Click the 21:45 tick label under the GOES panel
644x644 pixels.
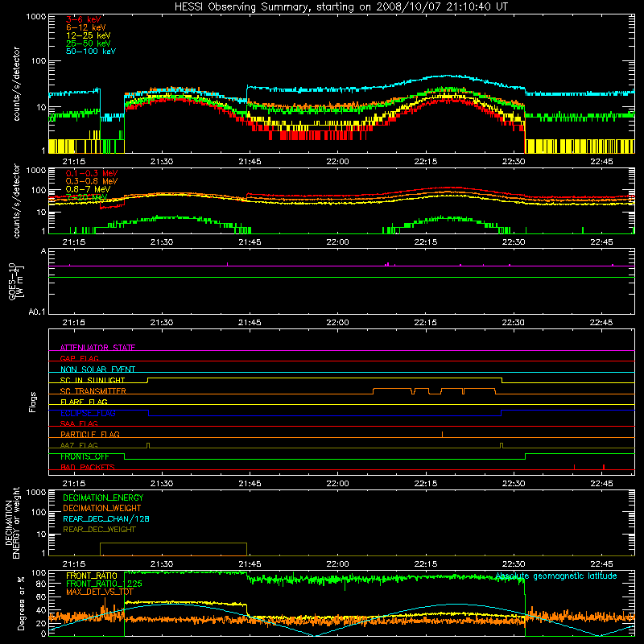[x=250, y=323]
